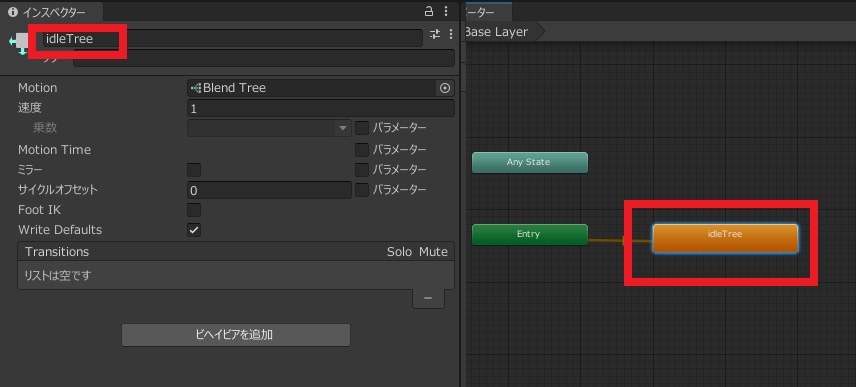Open the Inspector tab options menu
The width and height of the screenshot is (856, 387).
[x=446, y=11]
